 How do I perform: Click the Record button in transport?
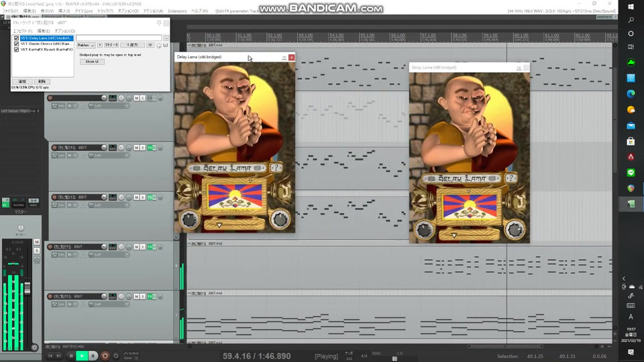click(x=105, y=356)
